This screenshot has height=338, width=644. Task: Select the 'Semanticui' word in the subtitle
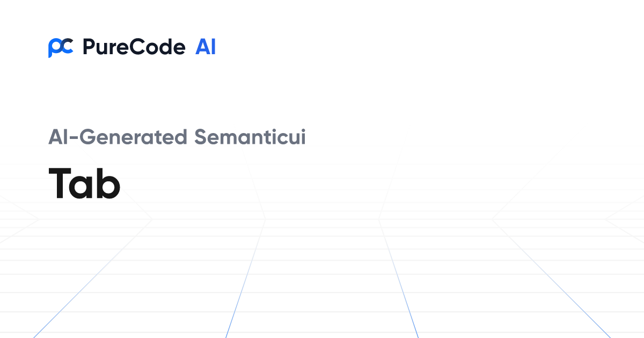click(250, 137)
